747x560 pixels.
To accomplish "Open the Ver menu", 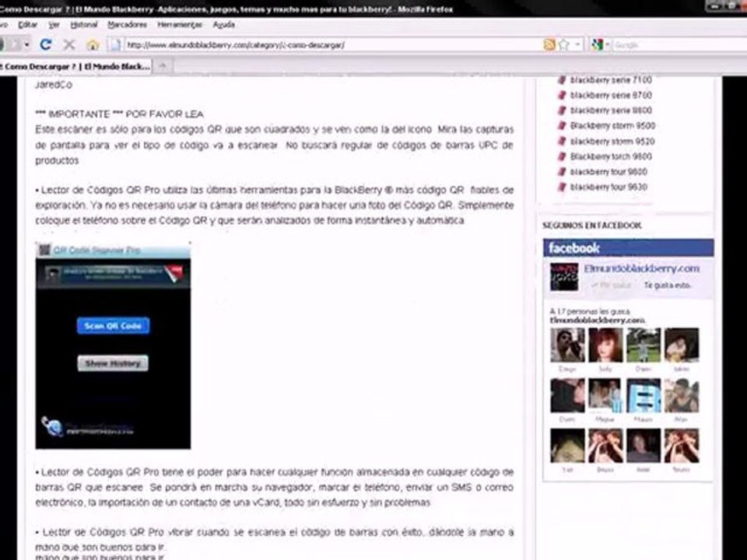I will 54,24.
